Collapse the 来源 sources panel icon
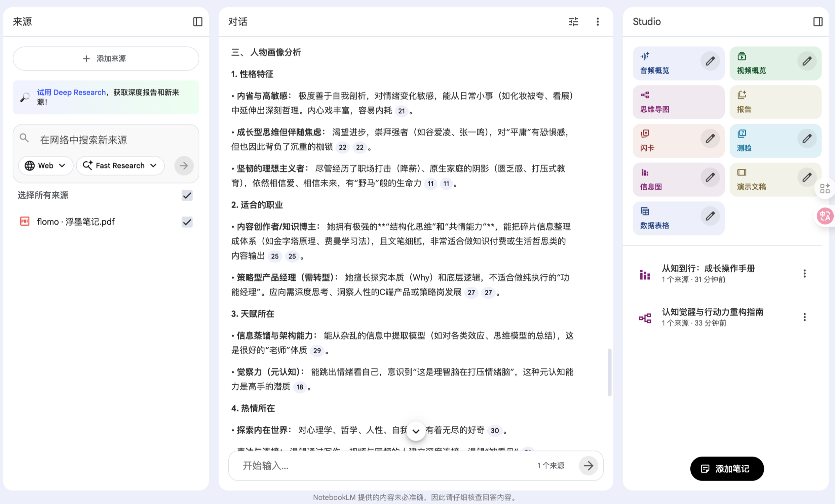Viewport: 835px width, 504px height. [197, 22]
